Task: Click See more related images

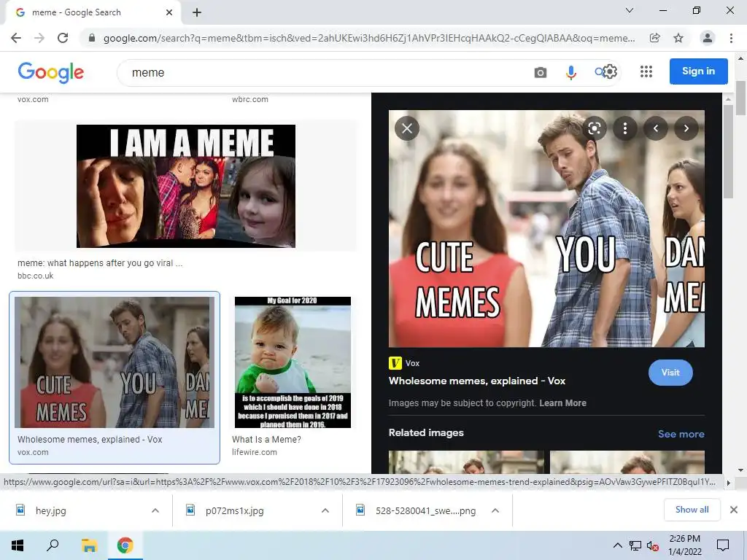Action: point(681,434)
